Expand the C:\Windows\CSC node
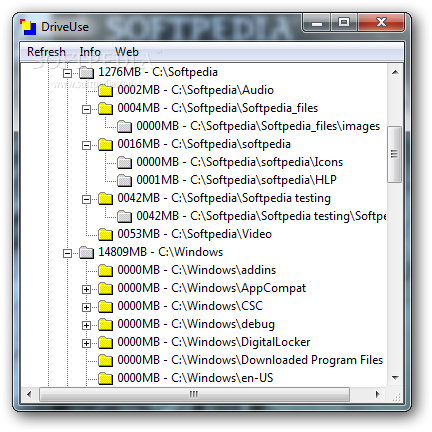This screenshot has height=432, width=432. tap(86, 307)
